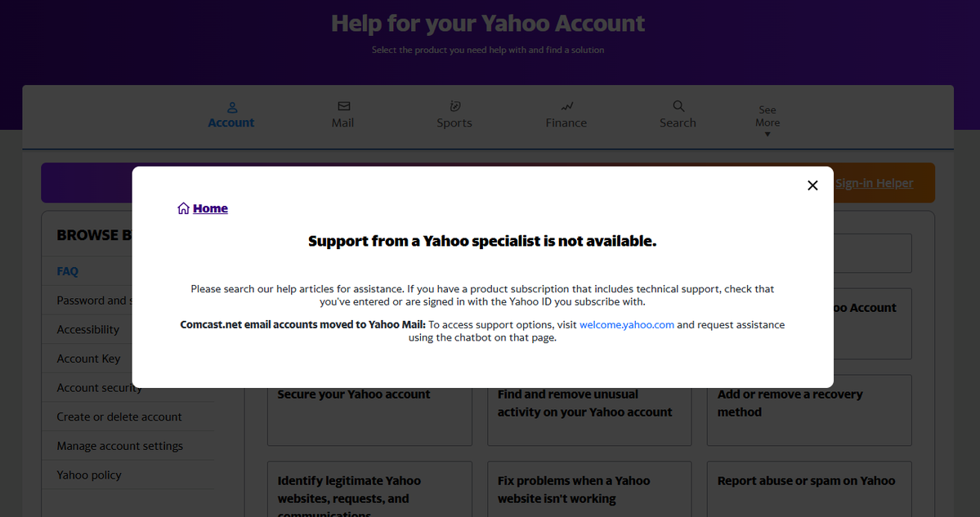Select the Sports icon

(x=455, y=106)
